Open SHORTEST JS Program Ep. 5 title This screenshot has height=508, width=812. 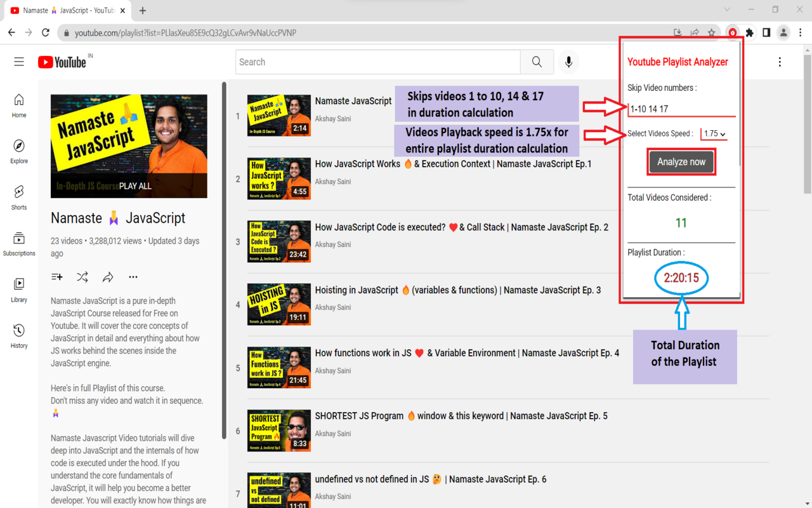pos(461,416)
